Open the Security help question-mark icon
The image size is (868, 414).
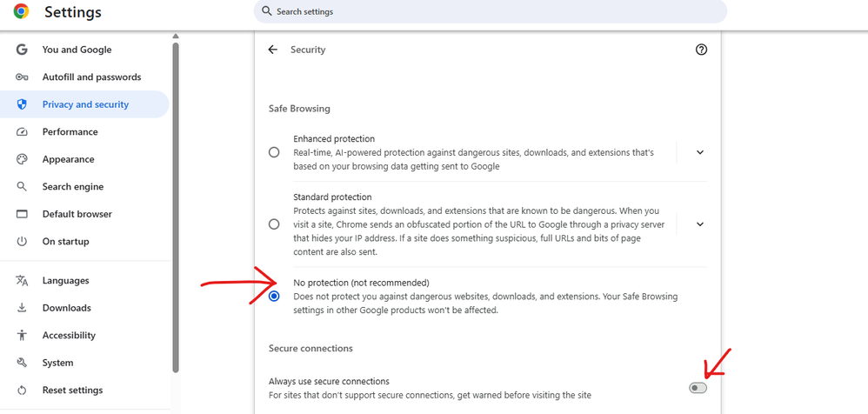click(x=702, y=50)
